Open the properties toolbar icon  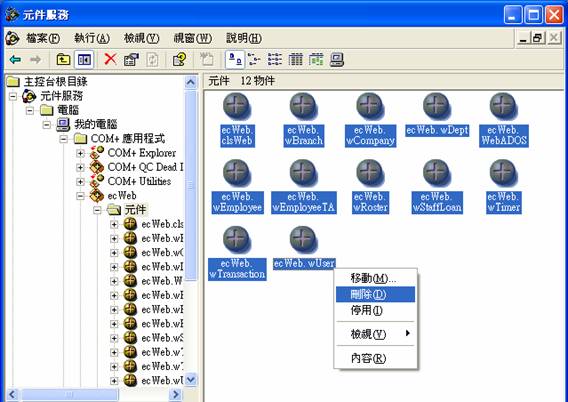[x=131, y=59]
